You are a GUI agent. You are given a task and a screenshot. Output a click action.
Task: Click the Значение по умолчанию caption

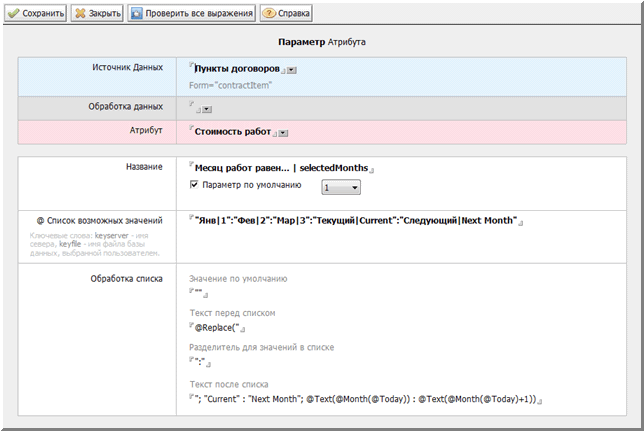click(238, 279)
